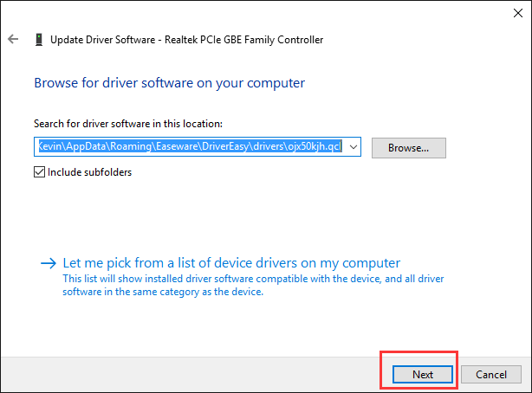Cancel the driver update wizard
The width and height of the screenshot is (532, 393).
[491, 374]
